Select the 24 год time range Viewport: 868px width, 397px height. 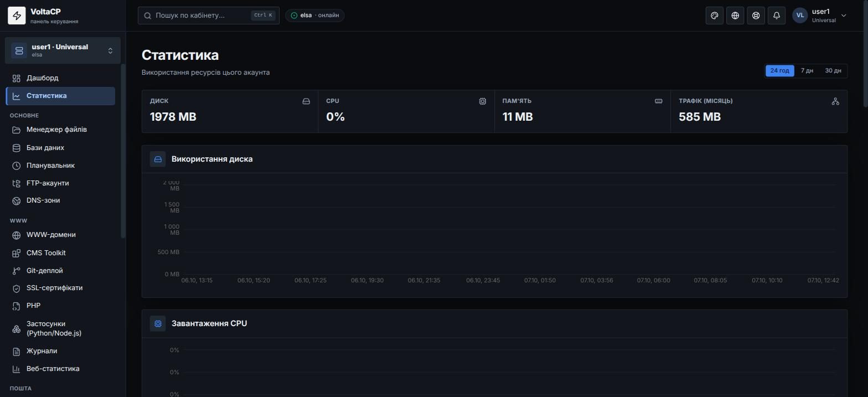point(779,71)
